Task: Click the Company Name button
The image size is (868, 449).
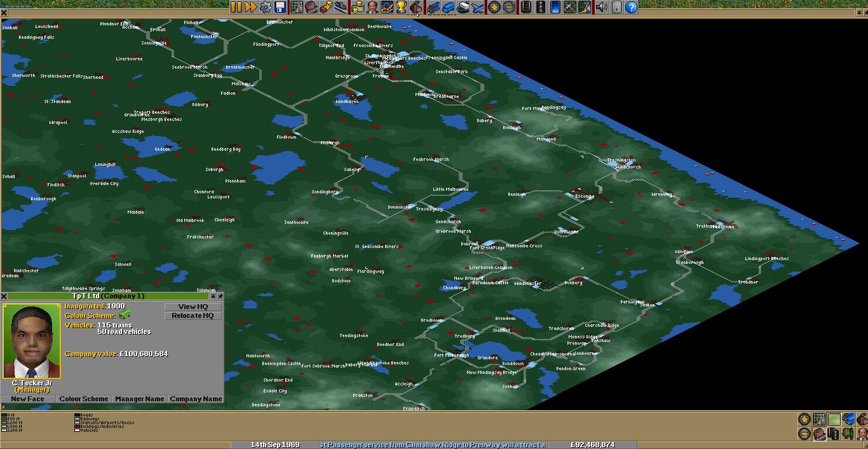Action: [x=196, y=399]
